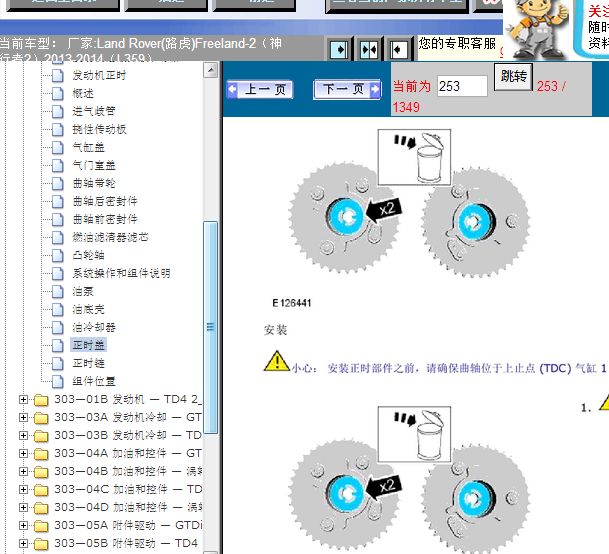
Task: Open the 发动机正时 document
Action: pyautogui.click(x=99, y=75)
